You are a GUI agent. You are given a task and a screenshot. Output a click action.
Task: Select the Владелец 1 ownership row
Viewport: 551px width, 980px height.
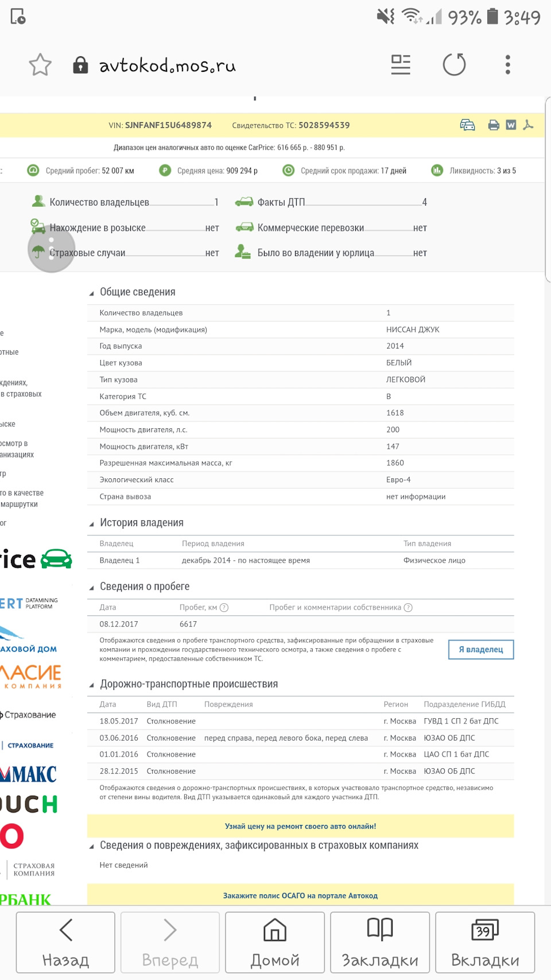coord(301,560)
